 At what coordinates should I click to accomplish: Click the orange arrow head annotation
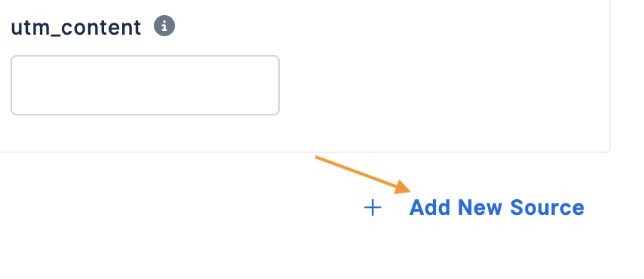point(402,187)
